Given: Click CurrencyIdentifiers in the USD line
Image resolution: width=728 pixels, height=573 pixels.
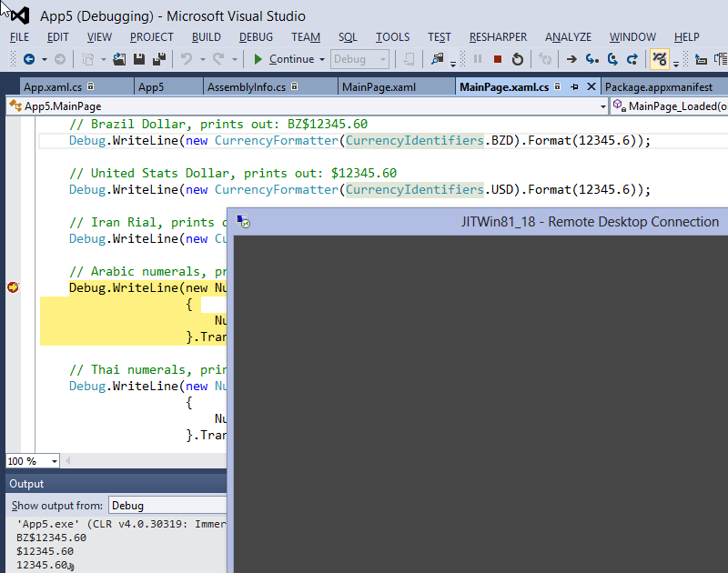Looking at the screenshot, I should click(x=415, y=190).
